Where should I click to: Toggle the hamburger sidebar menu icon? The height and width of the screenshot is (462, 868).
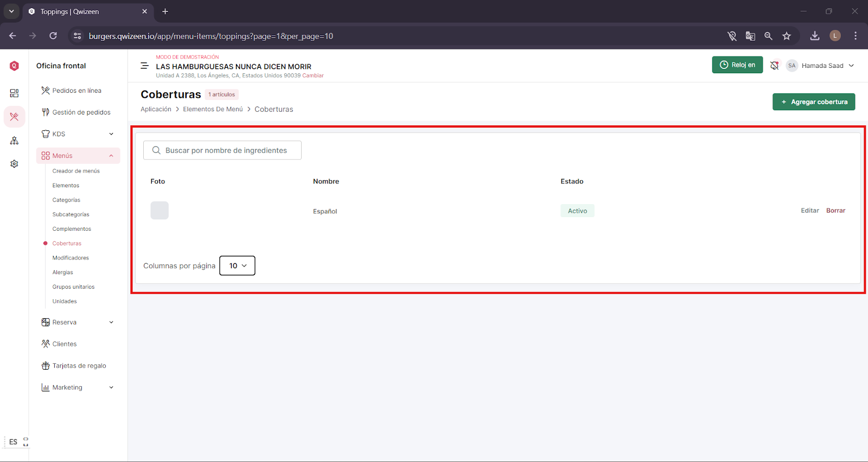144,66
